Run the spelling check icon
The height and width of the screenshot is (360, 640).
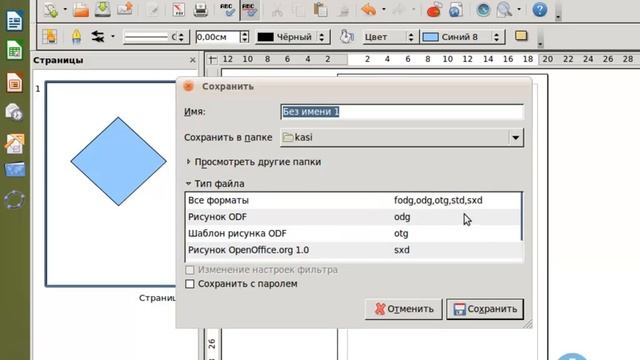[227, 10]
